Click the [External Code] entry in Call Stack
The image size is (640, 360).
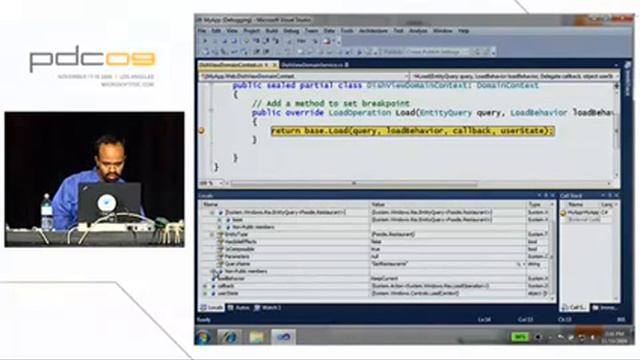point(584,220)
